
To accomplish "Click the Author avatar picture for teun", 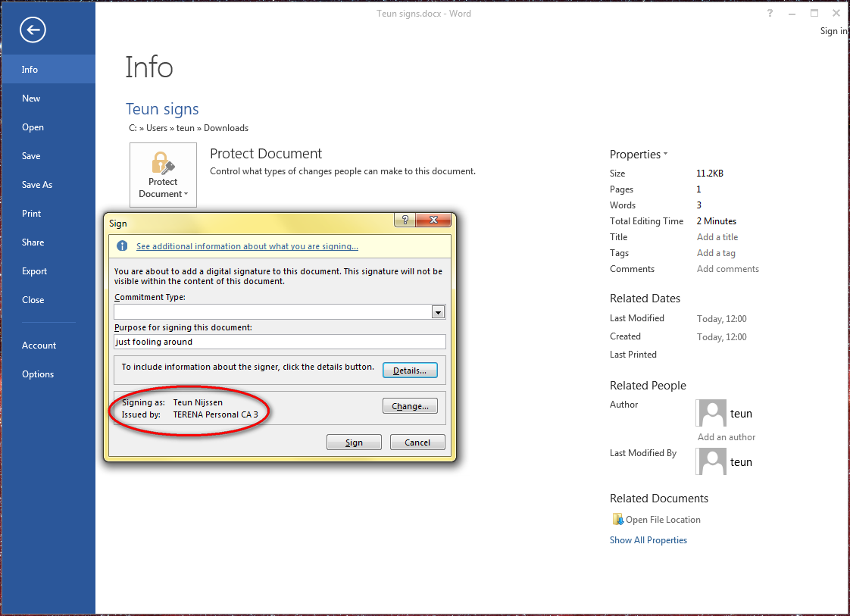I will pyautogui.click(x=712, y=413).
